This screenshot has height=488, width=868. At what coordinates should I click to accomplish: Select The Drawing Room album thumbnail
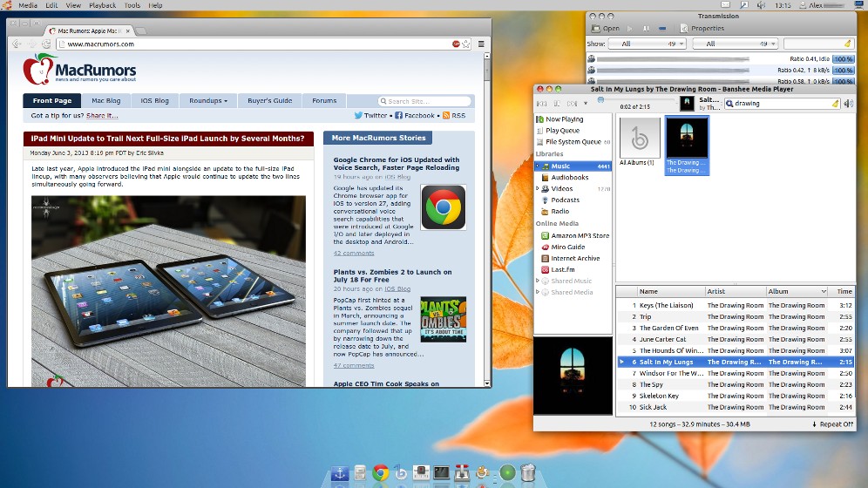(687, 146)
